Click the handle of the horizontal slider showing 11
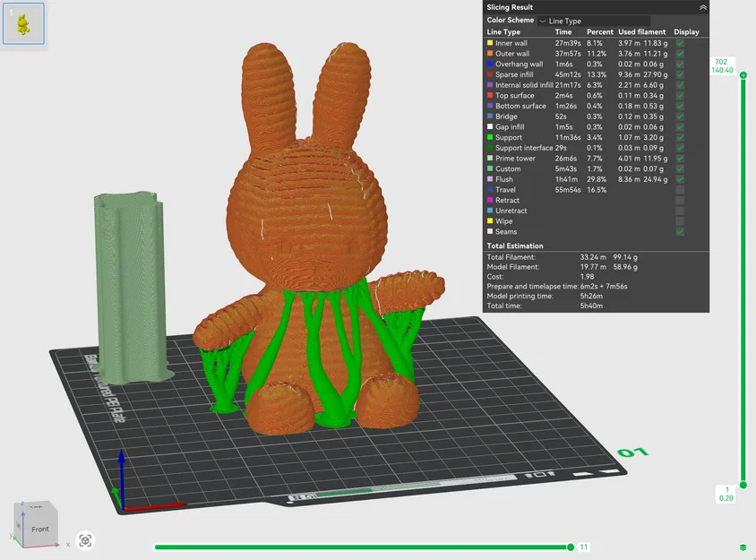The width and height of the screenshot is (756, 560). pos(571,547)
